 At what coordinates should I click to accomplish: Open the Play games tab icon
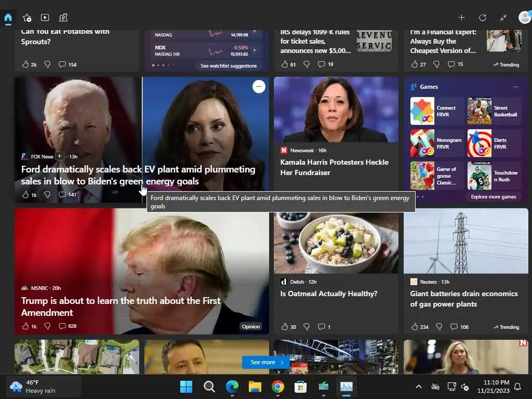coord(63,18)
